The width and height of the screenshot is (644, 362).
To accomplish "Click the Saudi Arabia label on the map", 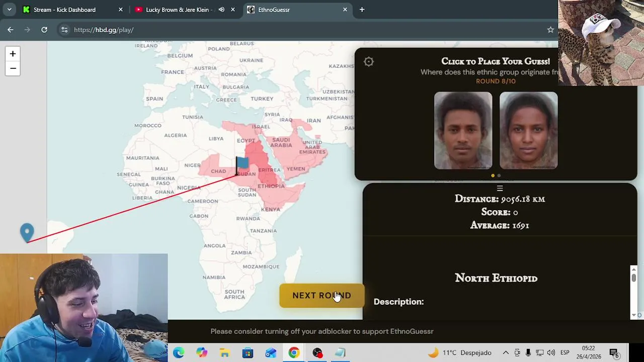I will (281, 143).
